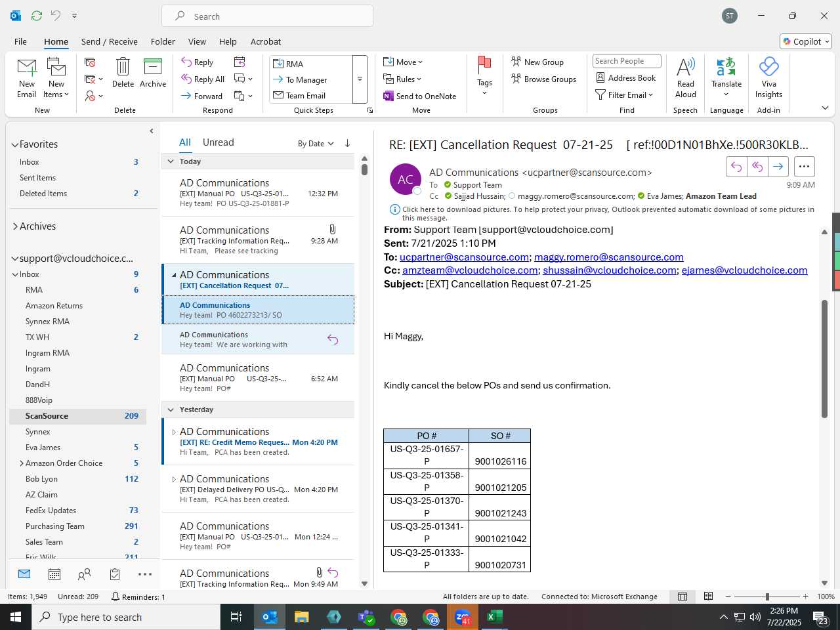840x630 pixels.
Task: Click the maggy.romero@scansource.com link
Action: coord(608,257)
